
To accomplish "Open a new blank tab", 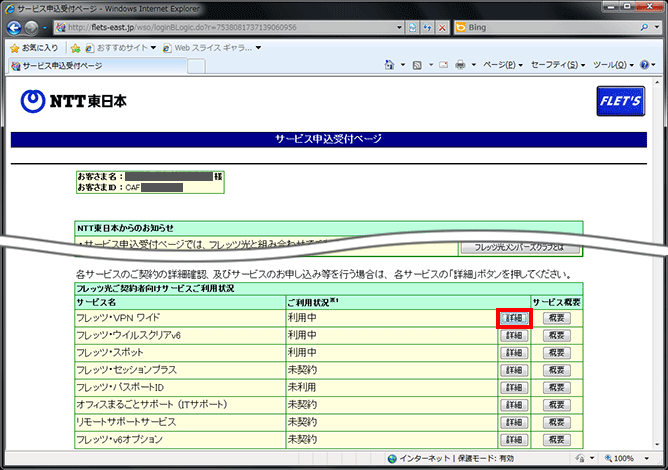I will (196, 66).
